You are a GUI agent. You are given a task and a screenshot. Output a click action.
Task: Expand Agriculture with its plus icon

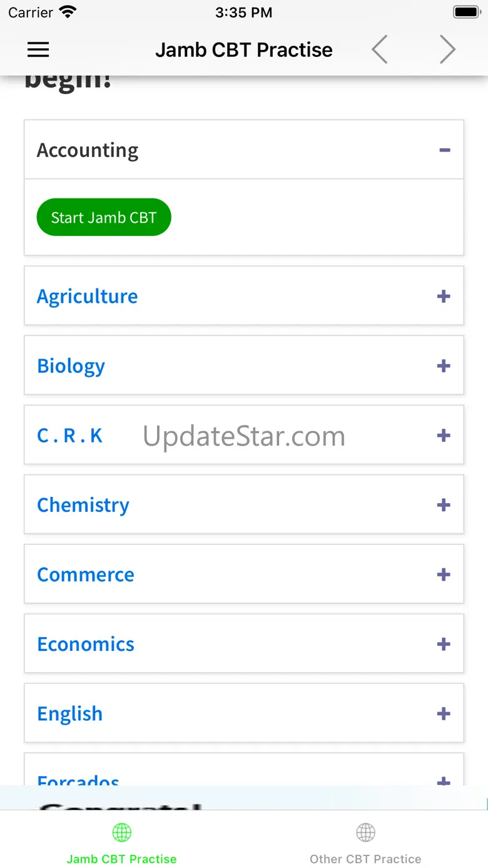click(x=444, y=296)
